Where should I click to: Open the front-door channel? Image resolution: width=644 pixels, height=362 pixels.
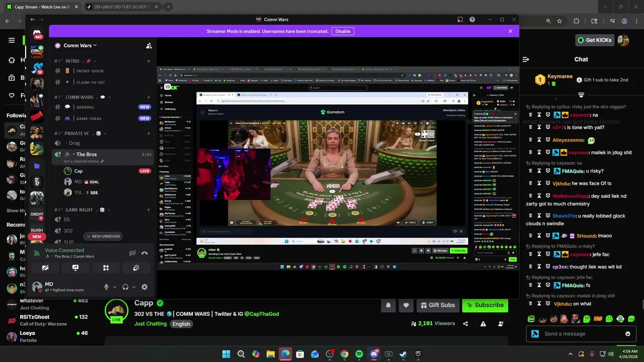pos(103,71)
